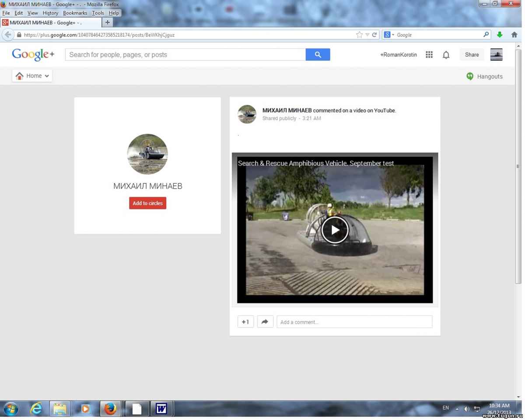Open the Tools menu
The image size is (525, 420).
click(98, 13)
